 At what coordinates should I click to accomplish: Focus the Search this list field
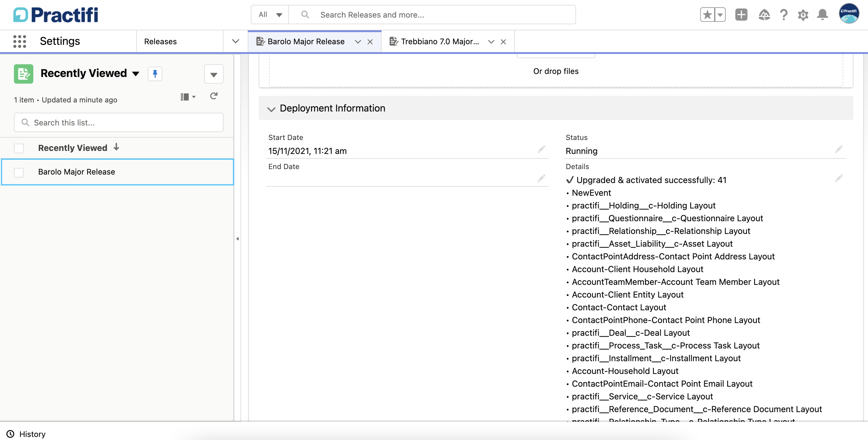coord(119,122)
